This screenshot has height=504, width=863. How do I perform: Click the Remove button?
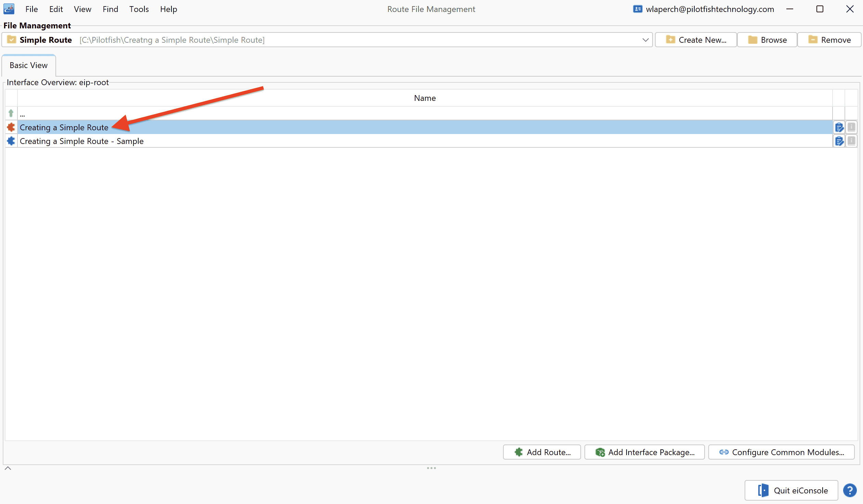829,40
